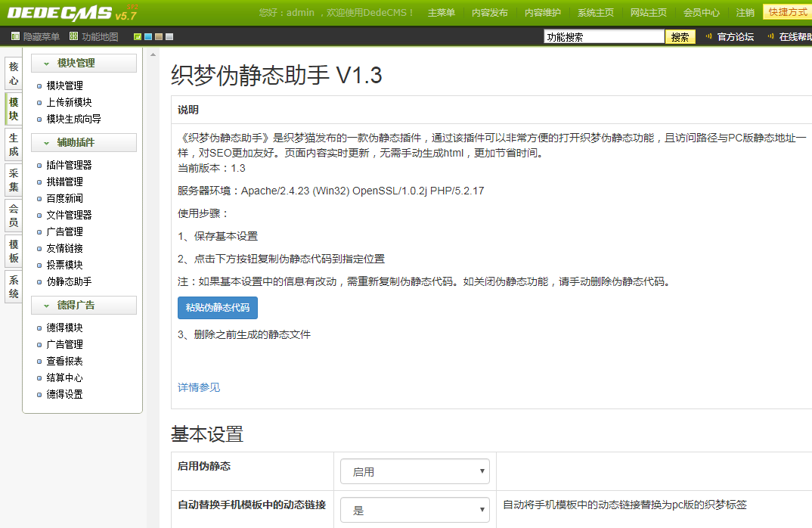The height and width of the screenshot is (528, 812).
Task: Open the 在线帮助 online help link
Action: pos(795,37)
